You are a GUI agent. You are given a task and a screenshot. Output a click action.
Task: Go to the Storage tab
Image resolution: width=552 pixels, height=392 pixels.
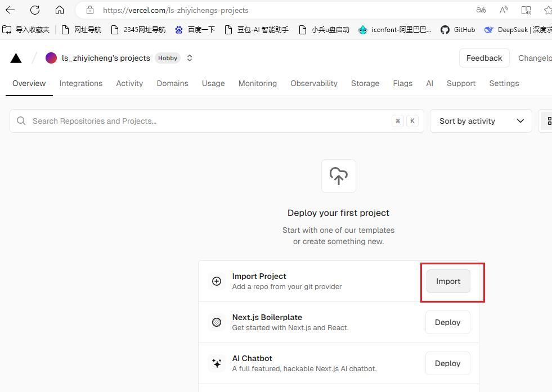point(365,83)
